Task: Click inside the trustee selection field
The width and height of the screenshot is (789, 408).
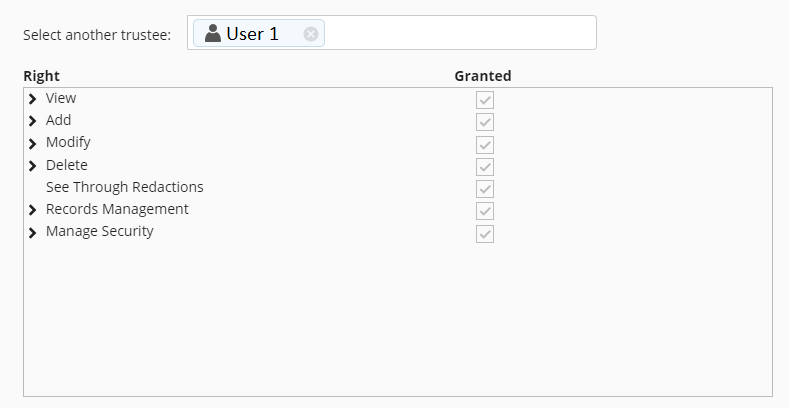Action: coord(460,33)
